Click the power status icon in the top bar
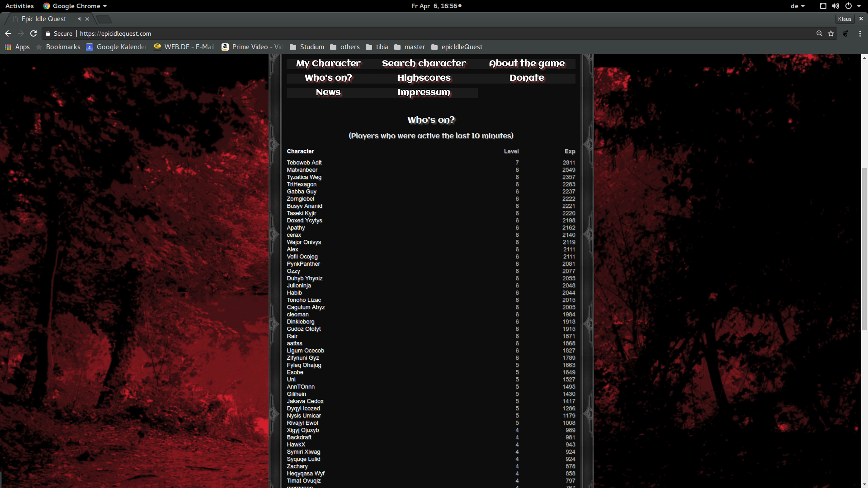 click(849, 6)
